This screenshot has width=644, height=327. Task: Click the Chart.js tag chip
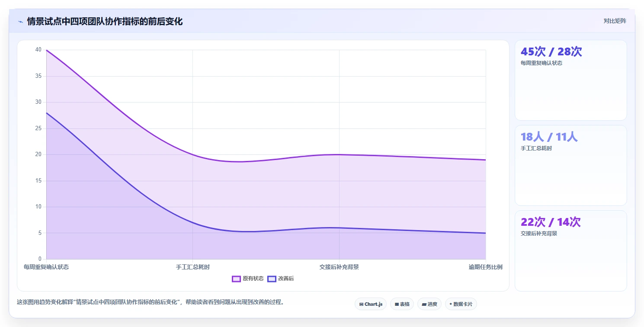(371, 304)
